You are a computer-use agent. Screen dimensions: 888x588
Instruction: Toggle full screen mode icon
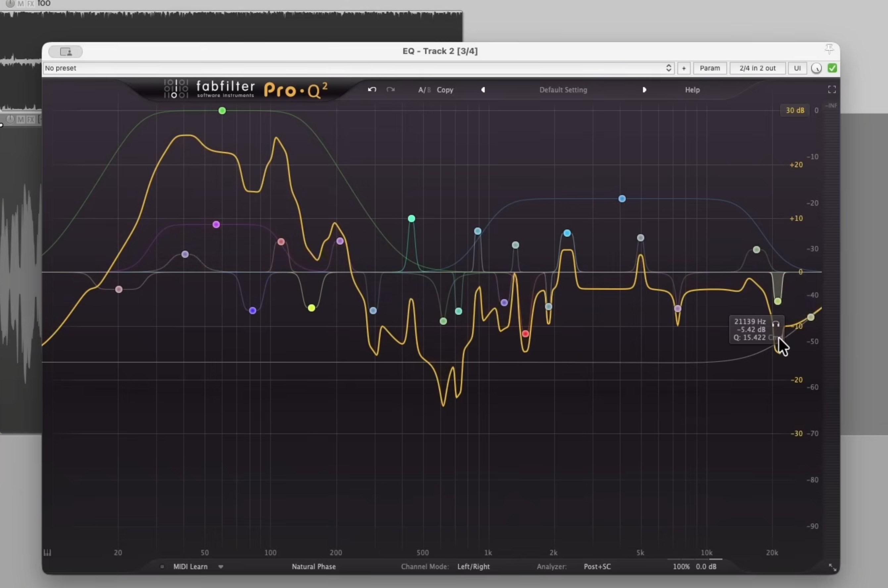(832, 90)
